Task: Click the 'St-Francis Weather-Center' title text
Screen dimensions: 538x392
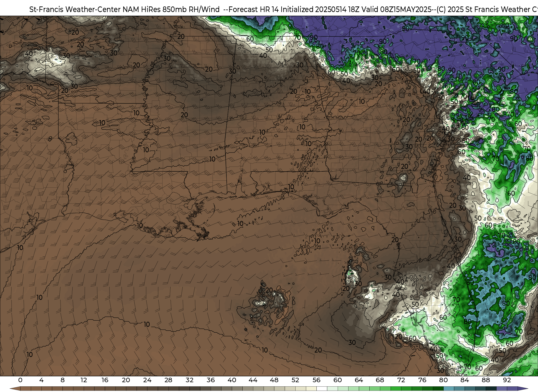Action: pos(75,10)
